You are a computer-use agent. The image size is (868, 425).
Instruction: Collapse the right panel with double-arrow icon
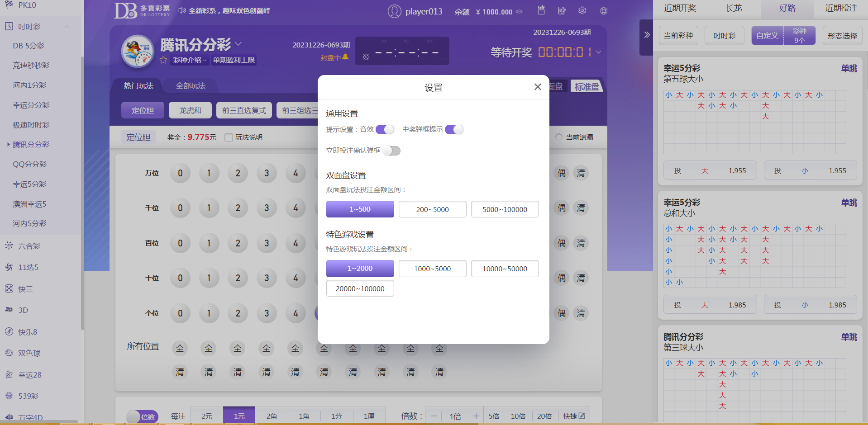[x=647, y=35]
